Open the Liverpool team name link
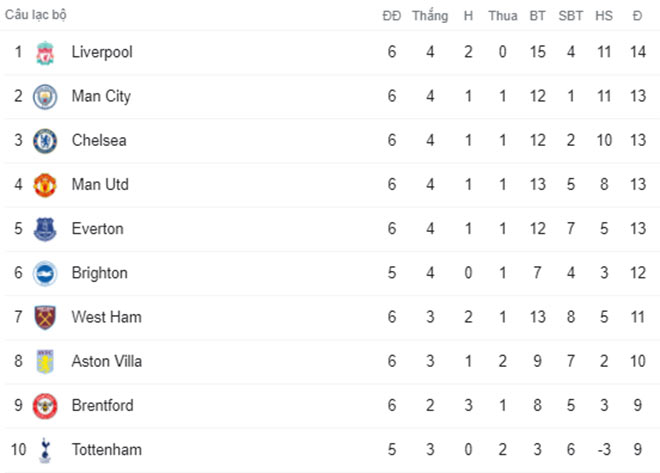The height and width of the screenshot is (473, 660). (102, 52)
